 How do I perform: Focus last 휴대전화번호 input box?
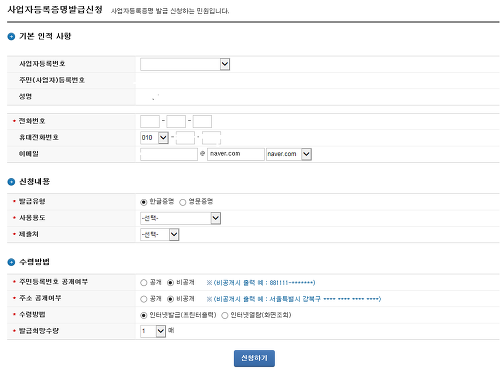point(211,138)
